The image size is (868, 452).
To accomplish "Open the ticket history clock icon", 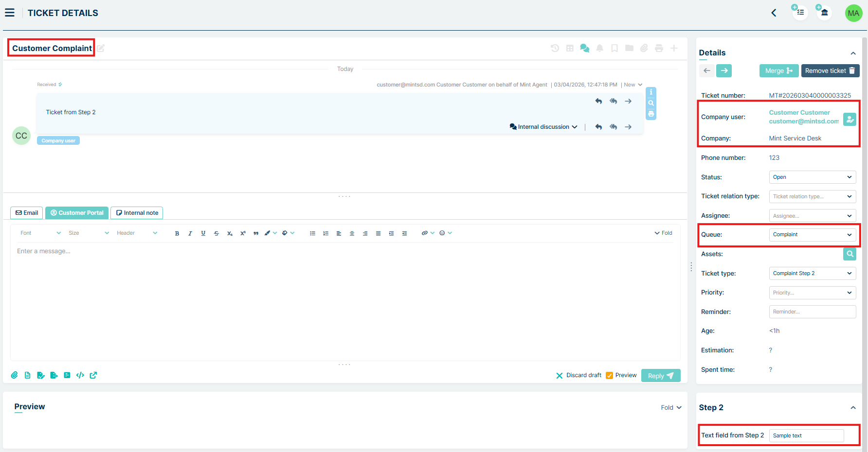I will coord(555,48).
